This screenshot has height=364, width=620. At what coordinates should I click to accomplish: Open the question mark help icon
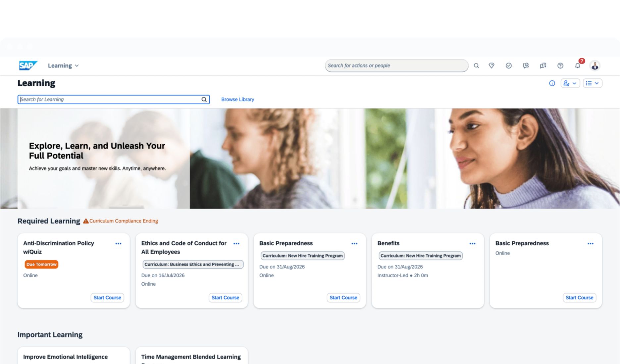560,66
